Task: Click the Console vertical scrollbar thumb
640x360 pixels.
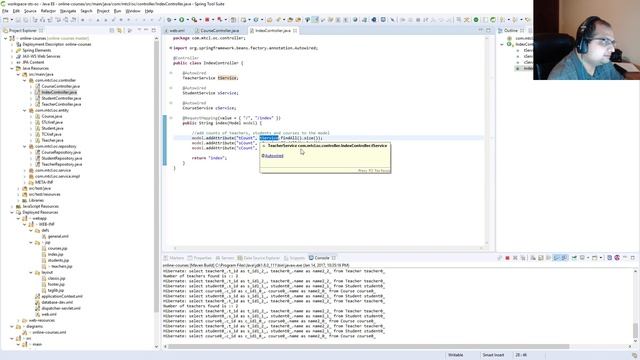Action: click(635, 330)
